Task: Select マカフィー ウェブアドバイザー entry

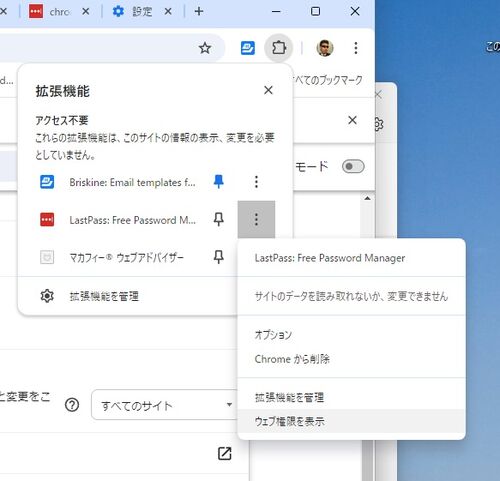Action: tap(126, 258)
